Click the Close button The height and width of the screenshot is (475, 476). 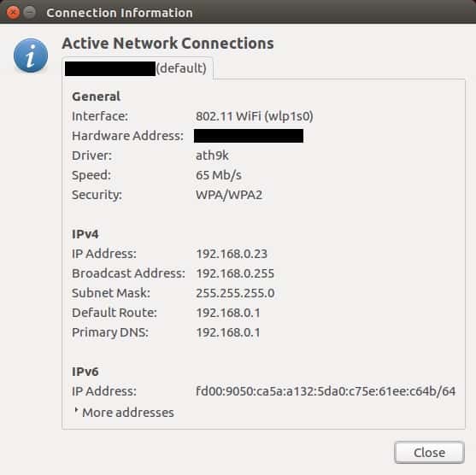429,452
